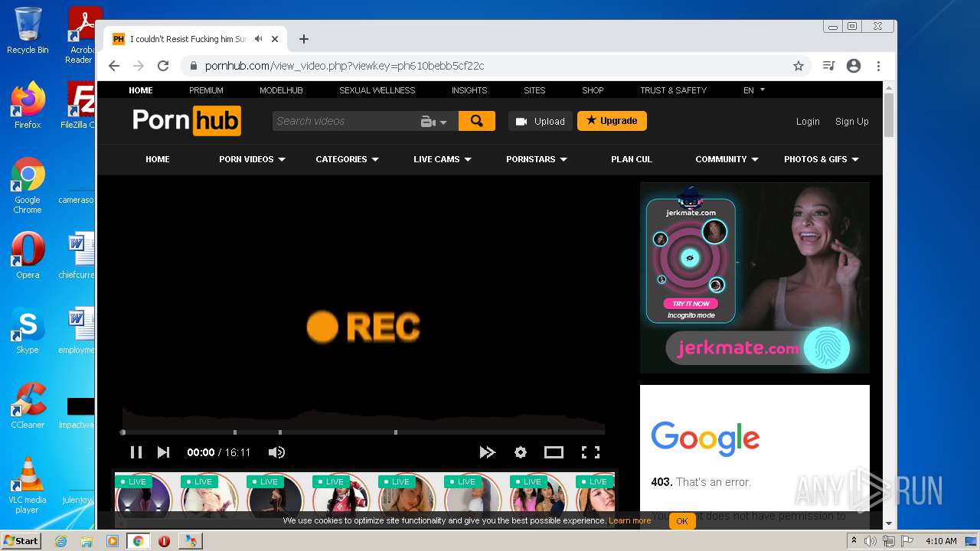
Task: Click the Chrome back arrow
Action: pyautogui.click(x=114, y=66)
